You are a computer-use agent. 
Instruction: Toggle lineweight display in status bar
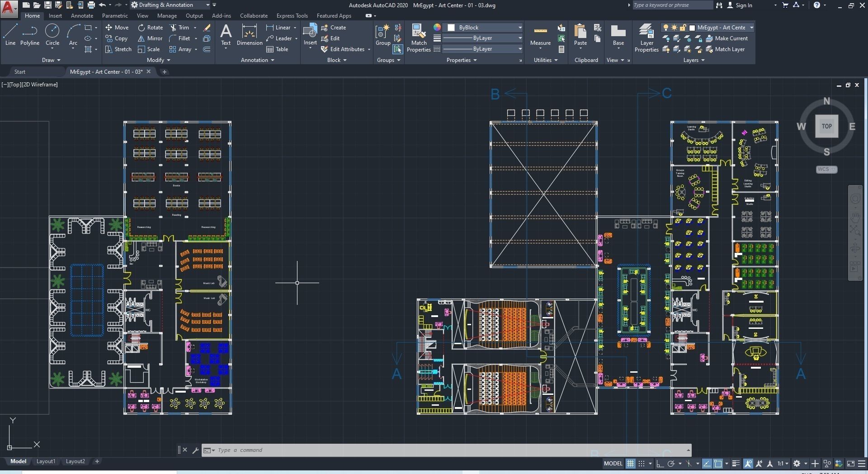coord(736,464)
